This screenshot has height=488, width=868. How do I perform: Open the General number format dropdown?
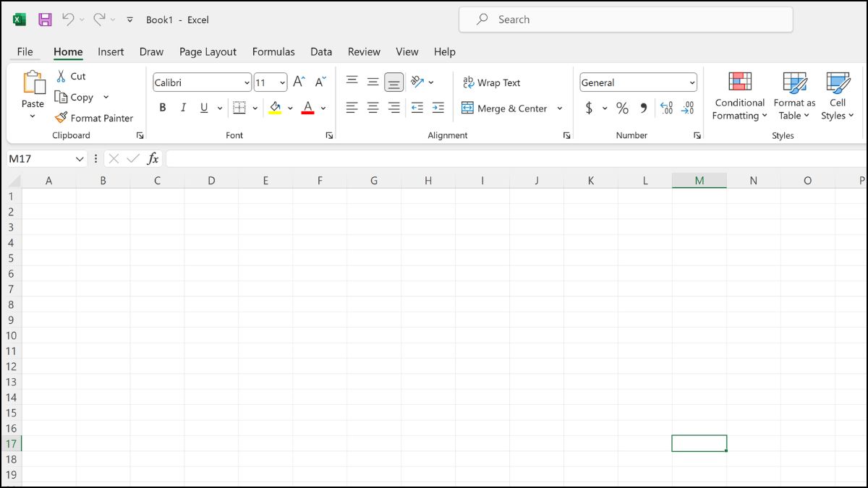pos(692,82)
